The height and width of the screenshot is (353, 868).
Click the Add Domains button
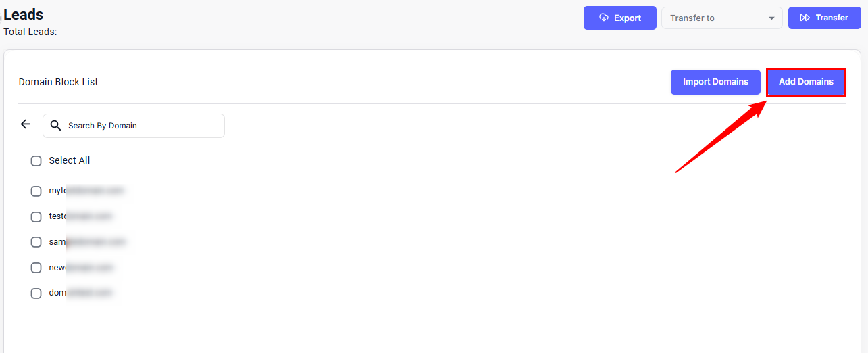pyautogui.click(x=806, y=82)
